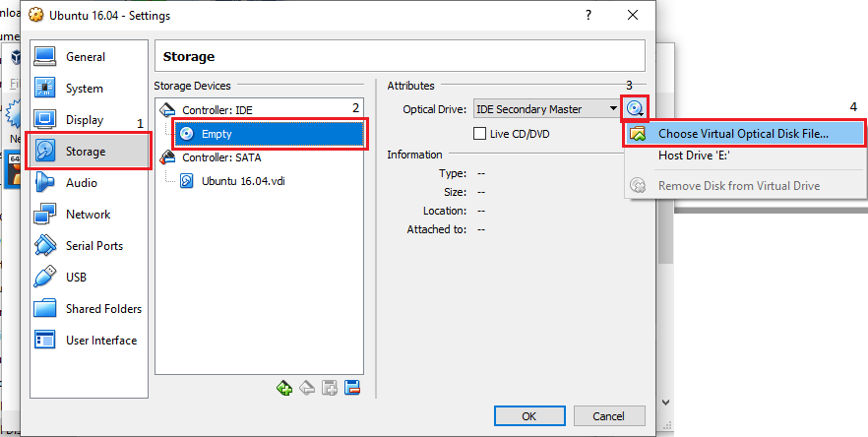Click the remove controller icon
Screen dimensions: 868x437
tap(307, 388)
